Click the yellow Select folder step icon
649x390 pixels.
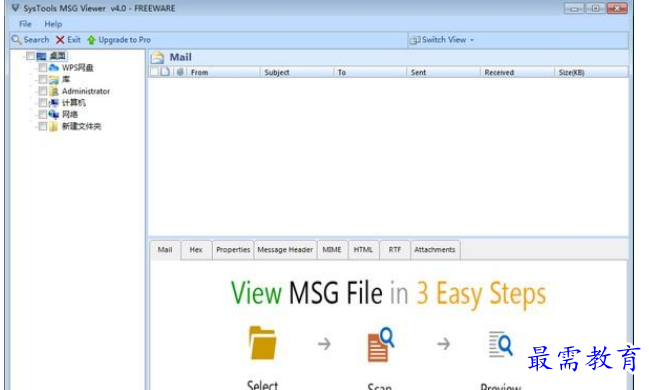click(x=262, y=343)
